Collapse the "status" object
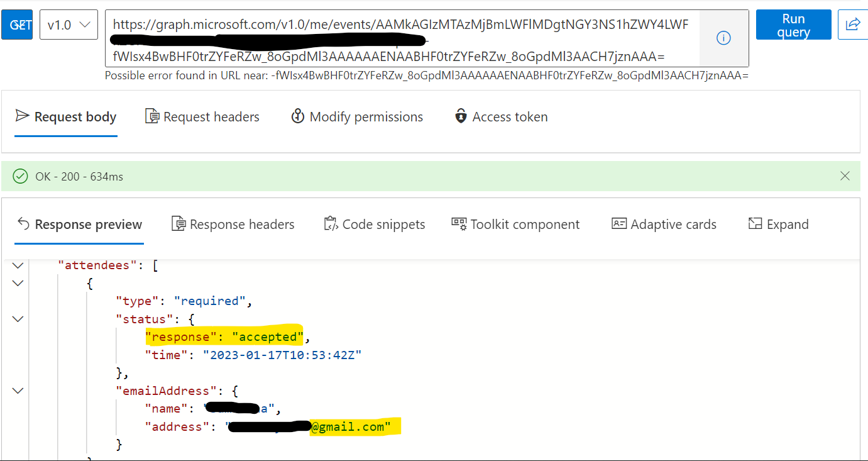The image size is (868, 461). (x=18, y=319)
